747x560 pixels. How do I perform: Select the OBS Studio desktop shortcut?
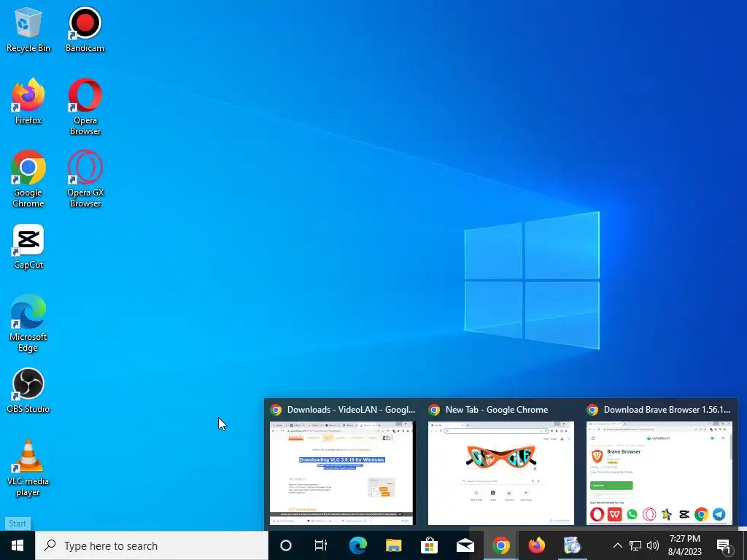(x=28, y=391)
